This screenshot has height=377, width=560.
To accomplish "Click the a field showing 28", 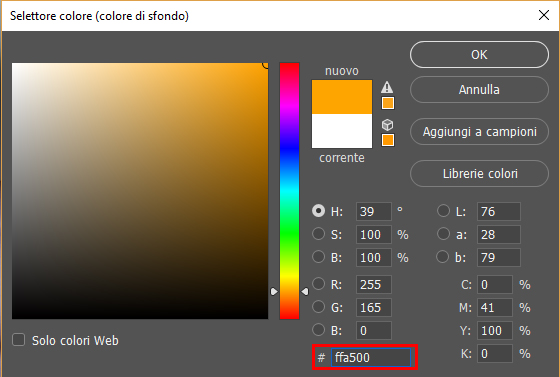I will tap(499, 235).
